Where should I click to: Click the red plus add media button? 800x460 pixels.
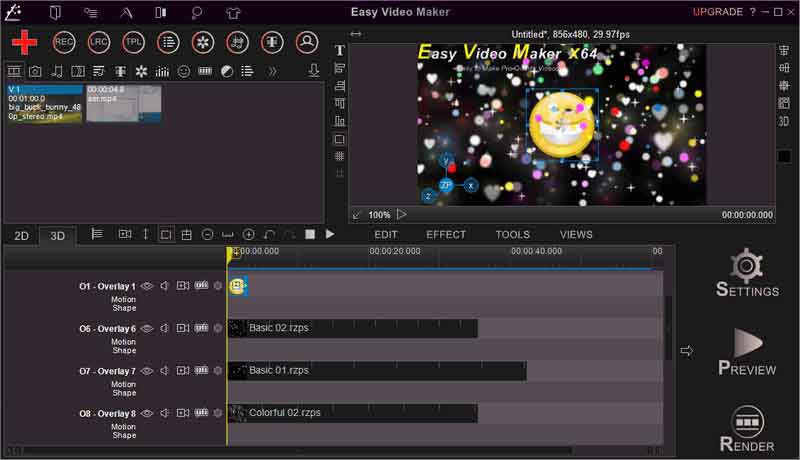pos(24,42)
